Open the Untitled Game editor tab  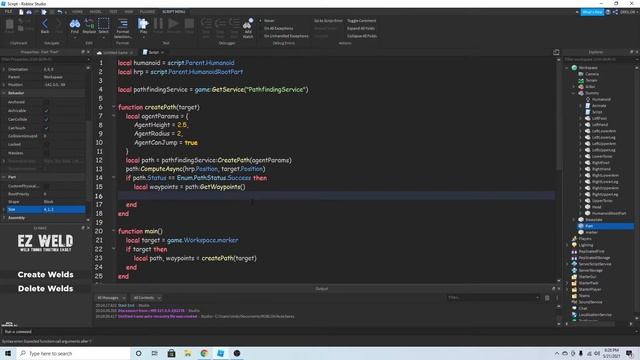tap(115, 53)
